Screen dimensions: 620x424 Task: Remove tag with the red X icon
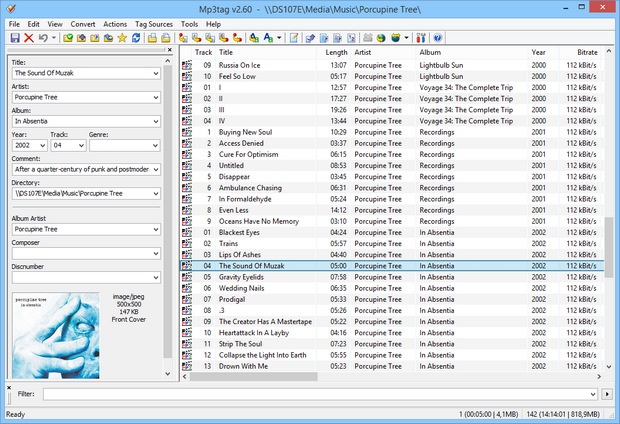28,38
